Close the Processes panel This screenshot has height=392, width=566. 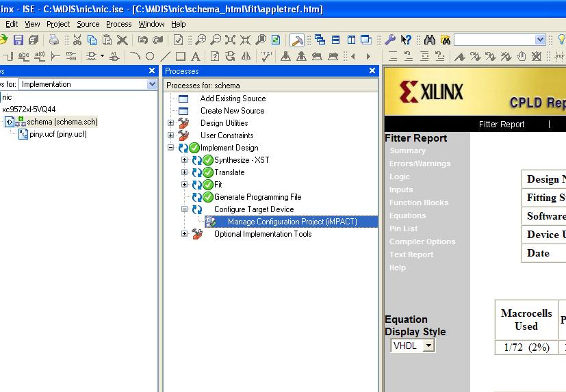coord(372,70)
